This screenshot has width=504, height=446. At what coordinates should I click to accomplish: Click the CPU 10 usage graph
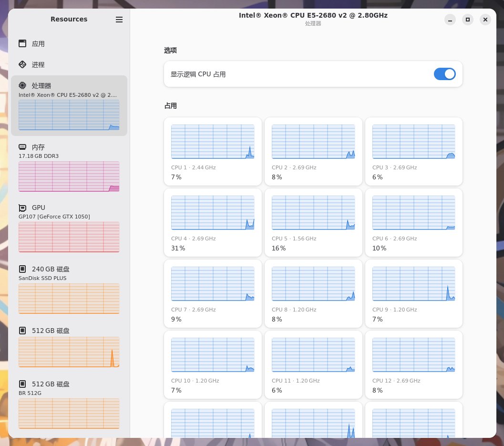(x=213, y=355)
